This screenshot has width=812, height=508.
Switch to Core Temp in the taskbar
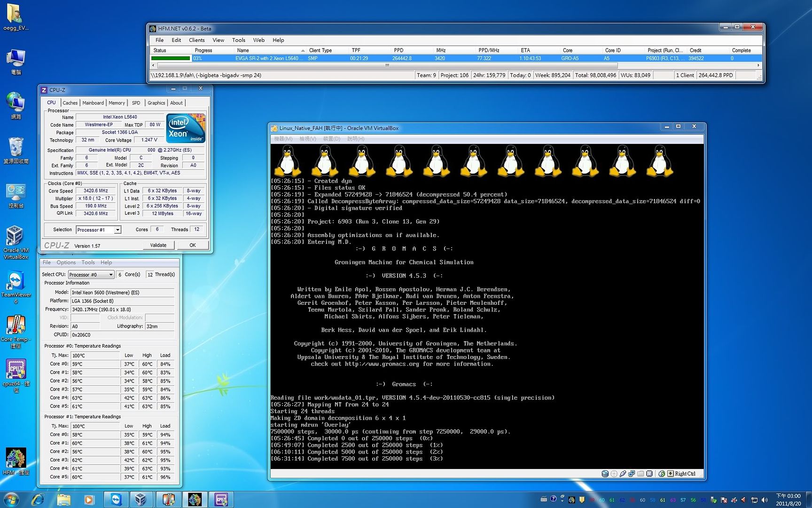point(168,499)
